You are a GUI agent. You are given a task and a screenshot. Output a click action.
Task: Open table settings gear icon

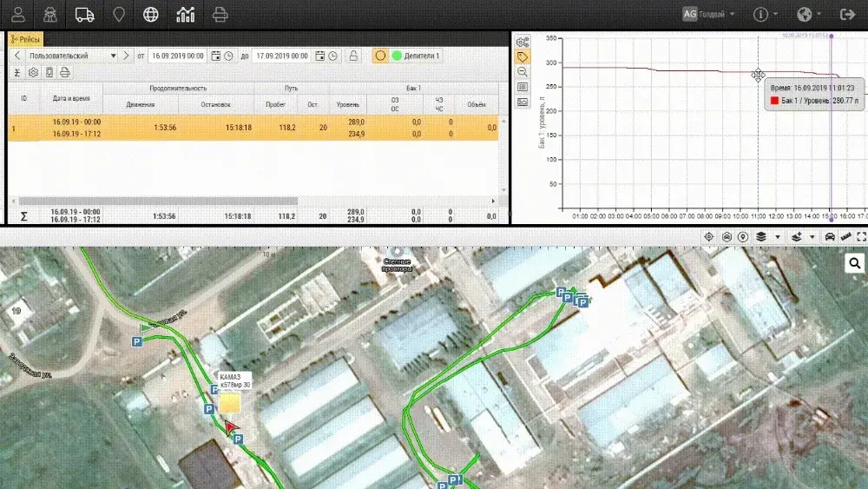[33, 73]
